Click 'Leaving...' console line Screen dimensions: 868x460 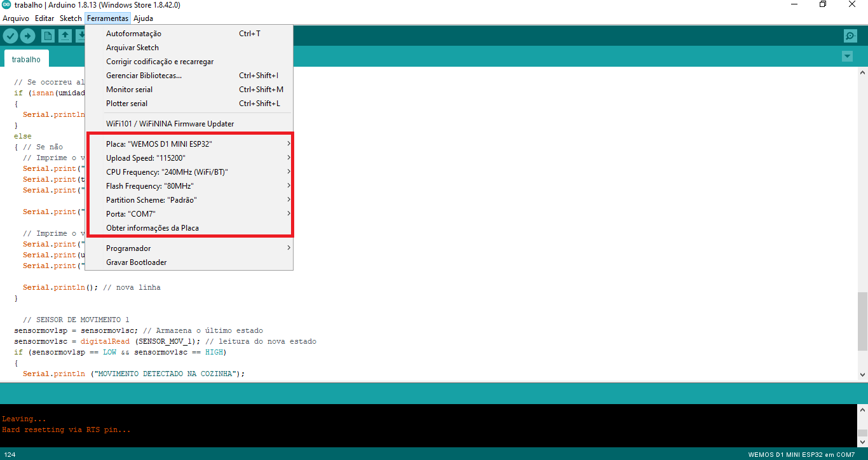click(24, 419)
